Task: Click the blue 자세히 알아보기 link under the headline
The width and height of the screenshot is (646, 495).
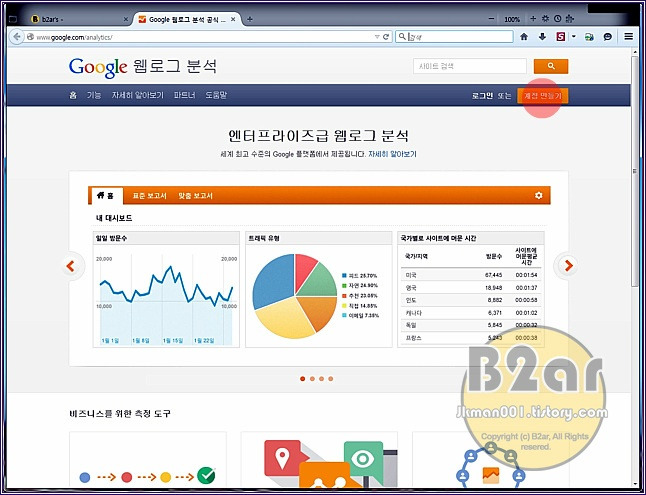Action: tap(392, 154)
